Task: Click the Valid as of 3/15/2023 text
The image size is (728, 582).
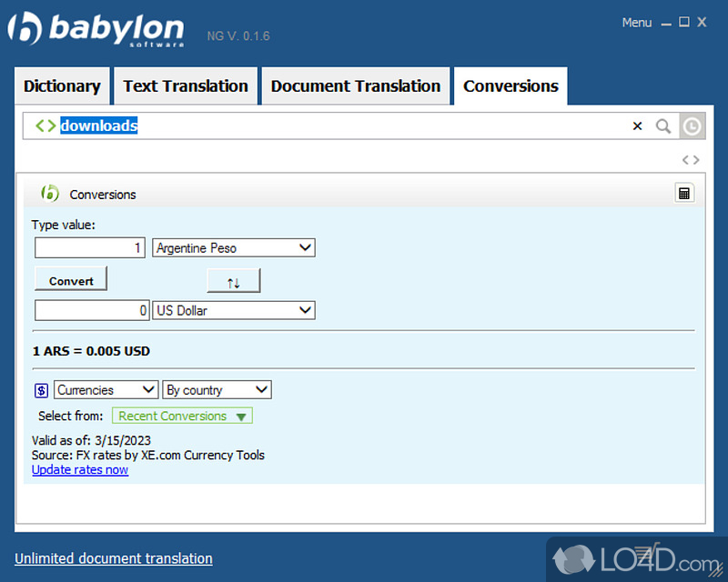Action: click(92, 440)
